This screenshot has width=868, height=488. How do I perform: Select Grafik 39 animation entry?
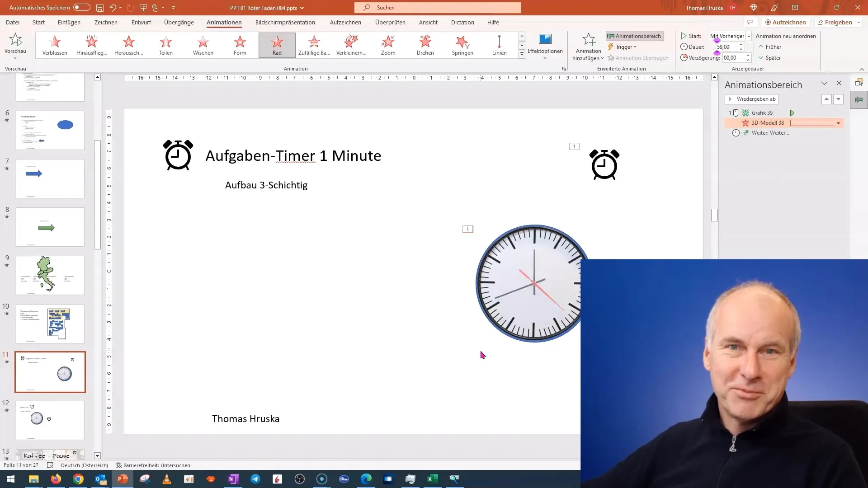click(762, 113)
